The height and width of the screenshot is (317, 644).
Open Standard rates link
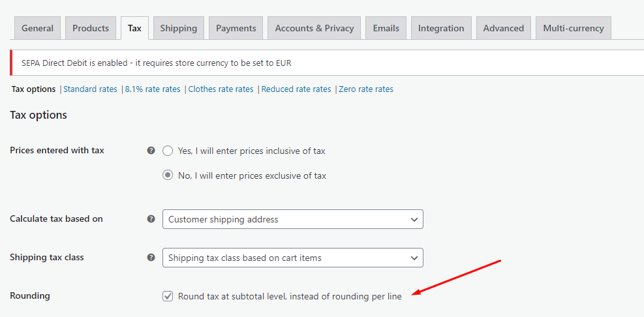[x=90, y=89]
